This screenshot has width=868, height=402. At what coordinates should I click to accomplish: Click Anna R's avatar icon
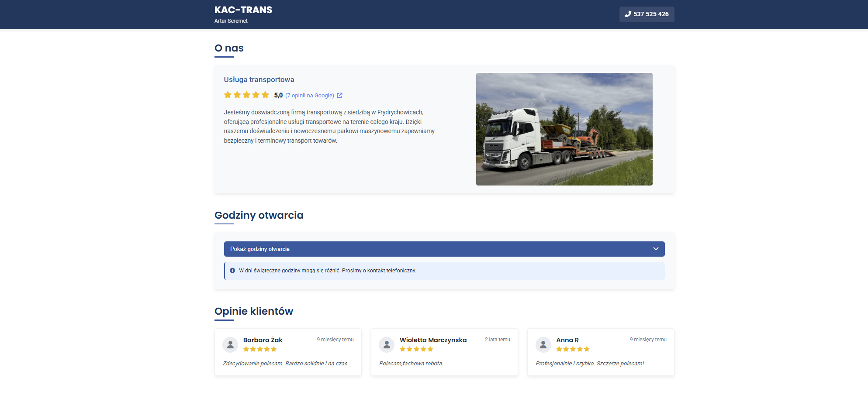[543, 345]
